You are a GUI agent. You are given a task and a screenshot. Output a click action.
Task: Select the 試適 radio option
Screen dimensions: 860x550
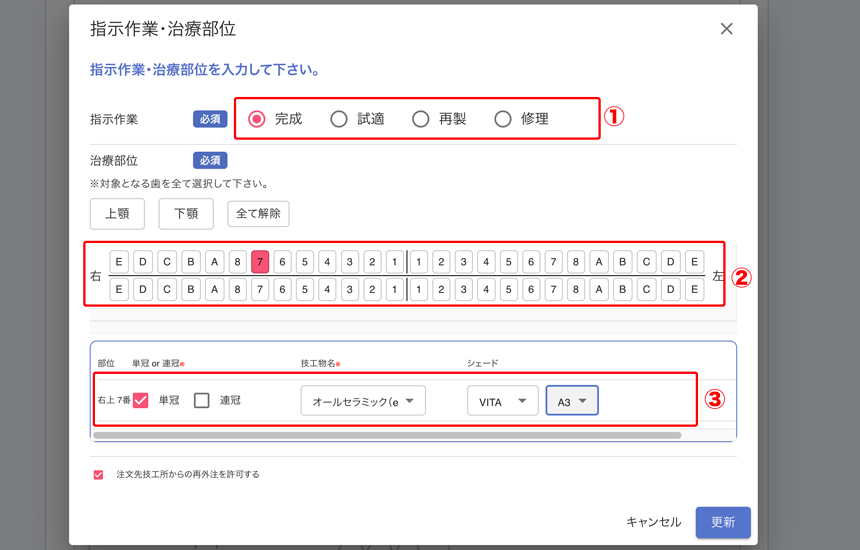339,119
